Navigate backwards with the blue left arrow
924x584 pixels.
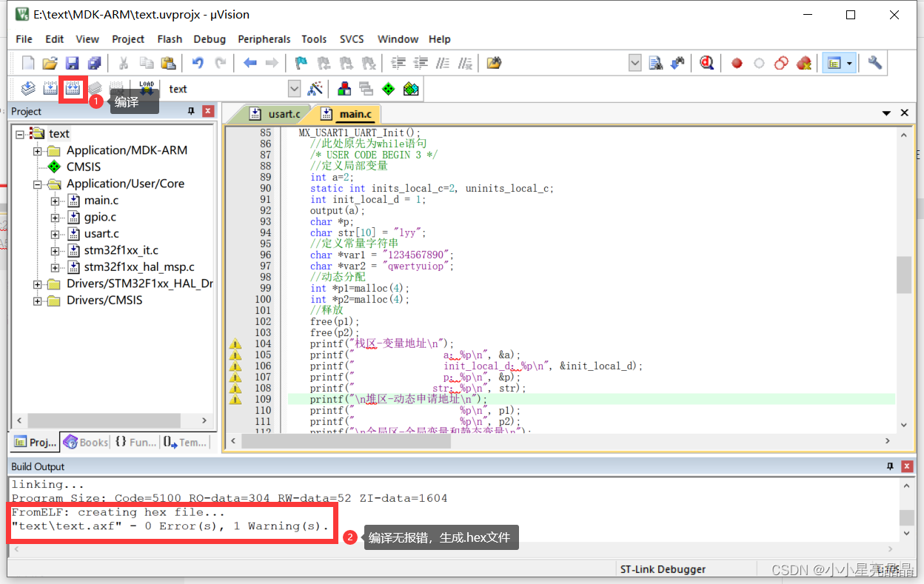250,64
